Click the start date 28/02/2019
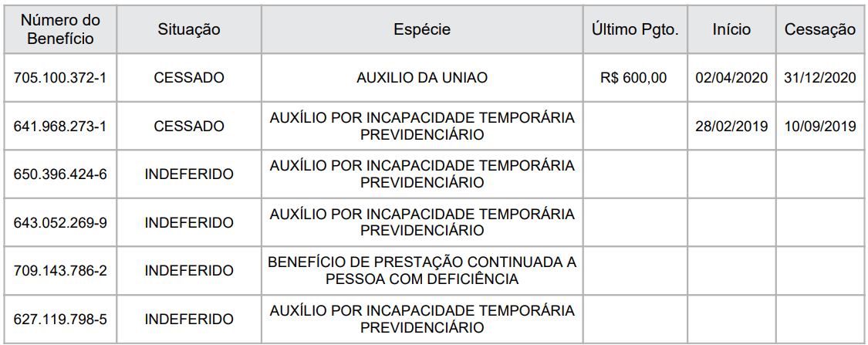This screenshot has width=868, height=345. point(731,127)
